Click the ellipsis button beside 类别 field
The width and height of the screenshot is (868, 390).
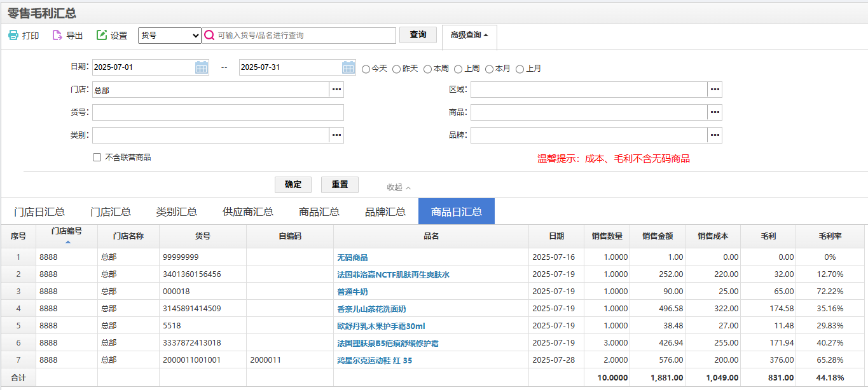pos(336,135)
